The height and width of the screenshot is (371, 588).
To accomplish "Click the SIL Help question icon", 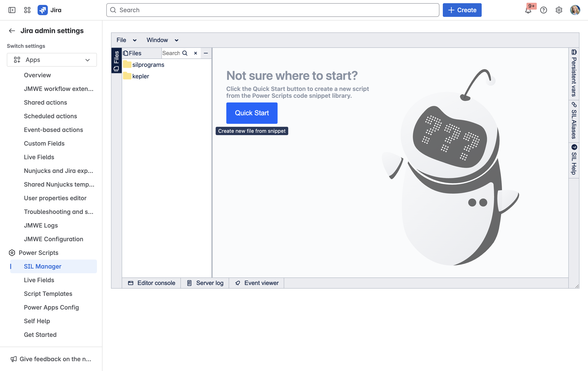I will click(x=574, y=147).
